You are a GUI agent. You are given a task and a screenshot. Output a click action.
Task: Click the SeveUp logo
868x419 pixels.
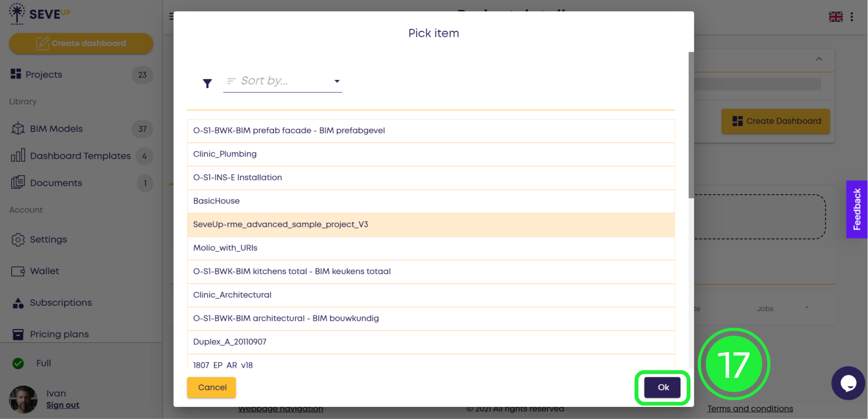tap(39, 13)
